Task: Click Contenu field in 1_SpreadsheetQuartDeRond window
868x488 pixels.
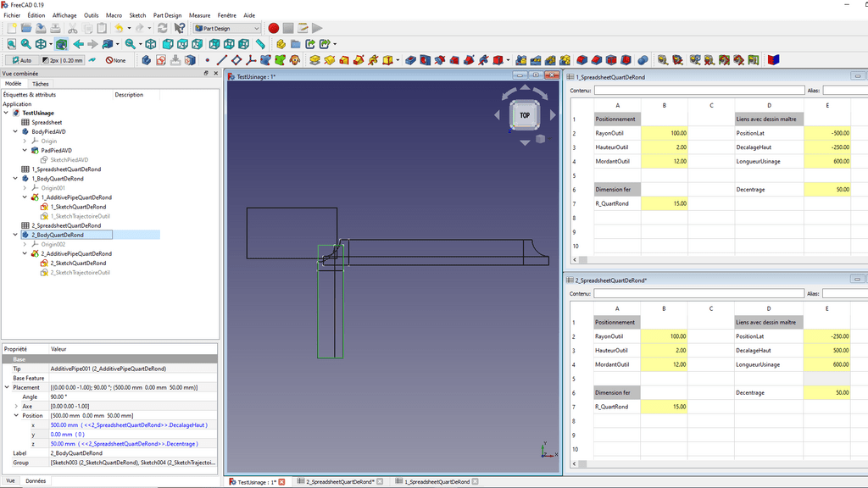Action: 699,90
